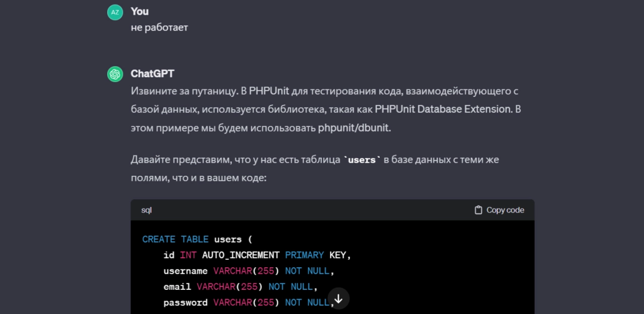Click the inline `users` code mention
This screenshot has height=314, width=644.
click(x=362, y=159)
